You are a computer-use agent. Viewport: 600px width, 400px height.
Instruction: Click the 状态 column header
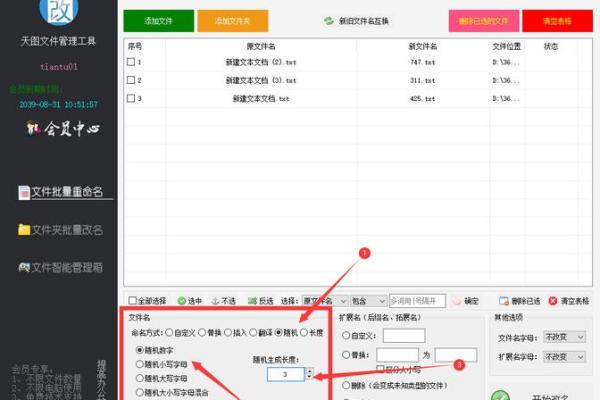click(551, 46)
